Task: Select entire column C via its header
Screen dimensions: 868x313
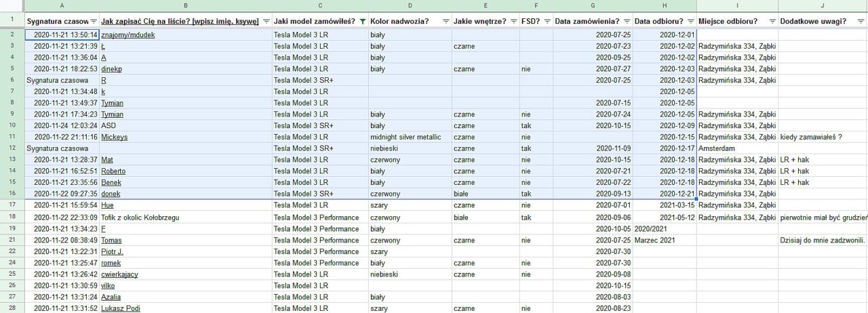Action: 319,5
